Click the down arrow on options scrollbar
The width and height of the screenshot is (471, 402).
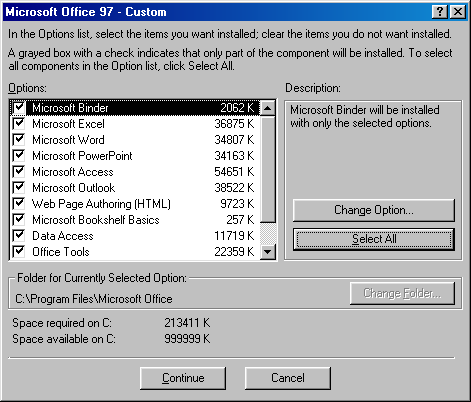tap(268, 252)
